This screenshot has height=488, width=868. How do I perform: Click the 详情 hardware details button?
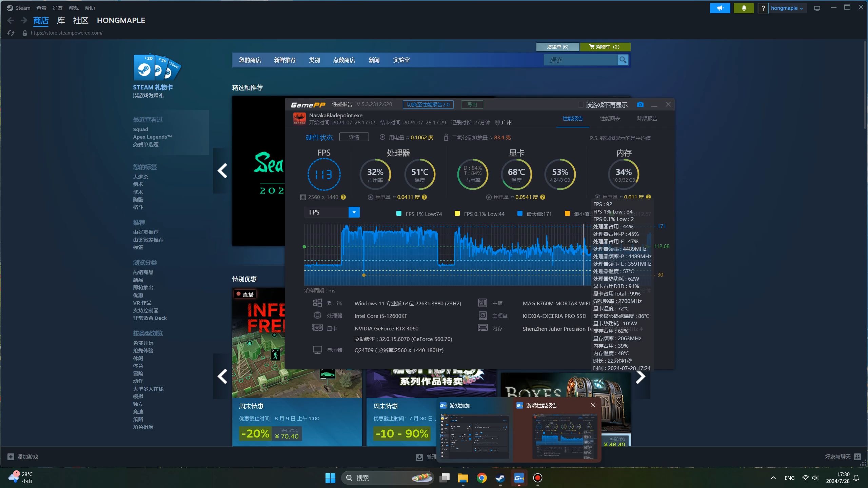coord(354,137)
